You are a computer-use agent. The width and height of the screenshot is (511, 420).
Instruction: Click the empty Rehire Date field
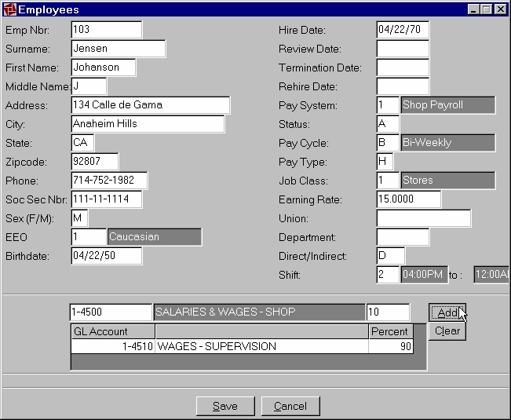point(403,86)
